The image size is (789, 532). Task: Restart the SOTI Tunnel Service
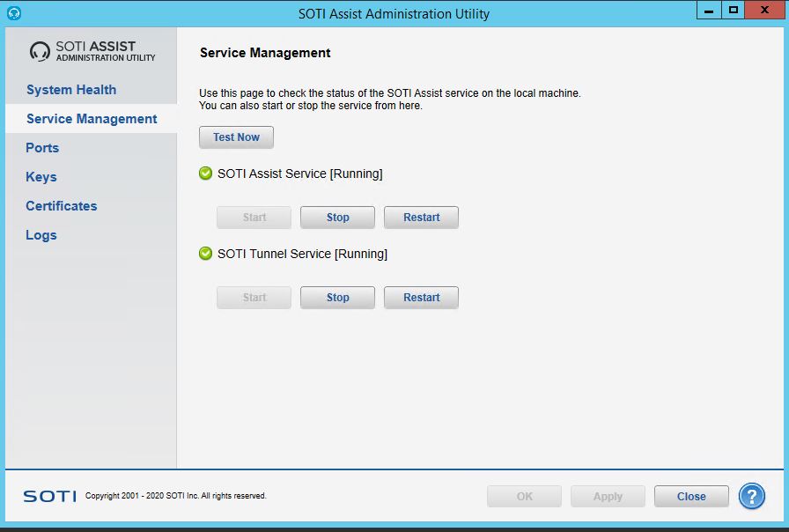(421, 298)
